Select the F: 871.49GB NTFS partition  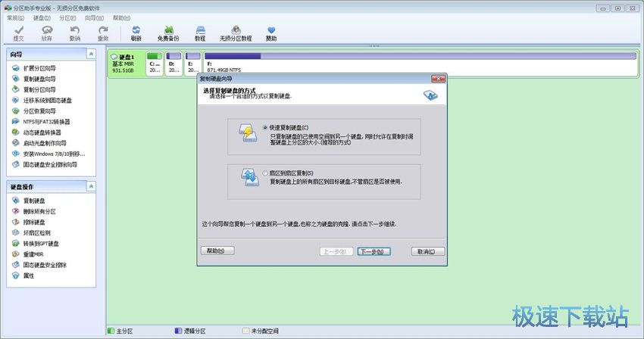pos(420,63)
